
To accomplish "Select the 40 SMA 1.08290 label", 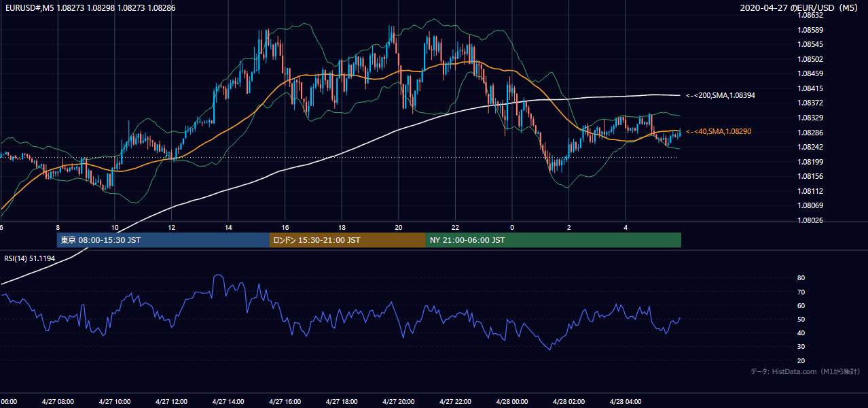I will pyautogui.click(x=719, y=131).
